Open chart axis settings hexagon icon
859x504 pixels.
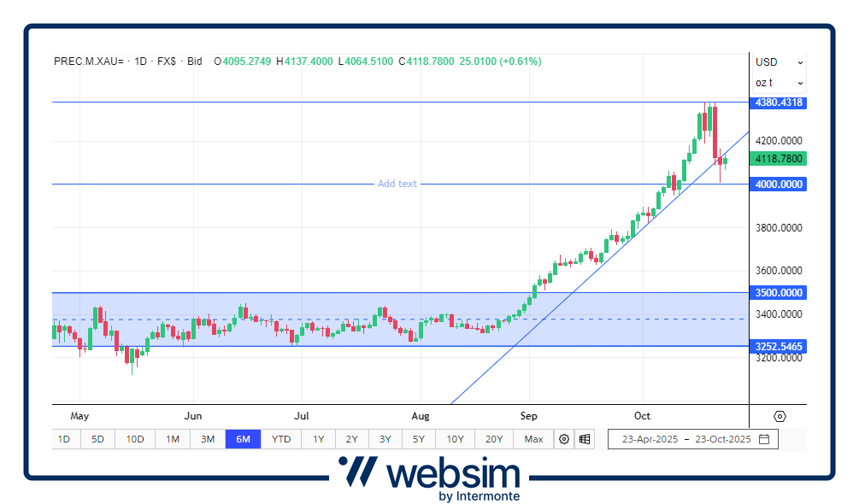pyautogui.click(x=780, y=416)
